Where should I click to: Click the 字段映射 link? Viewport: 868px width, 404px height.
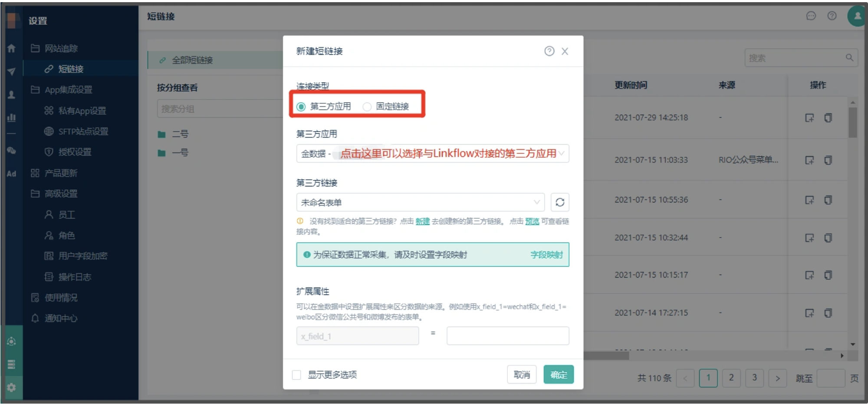coord(546,255)
